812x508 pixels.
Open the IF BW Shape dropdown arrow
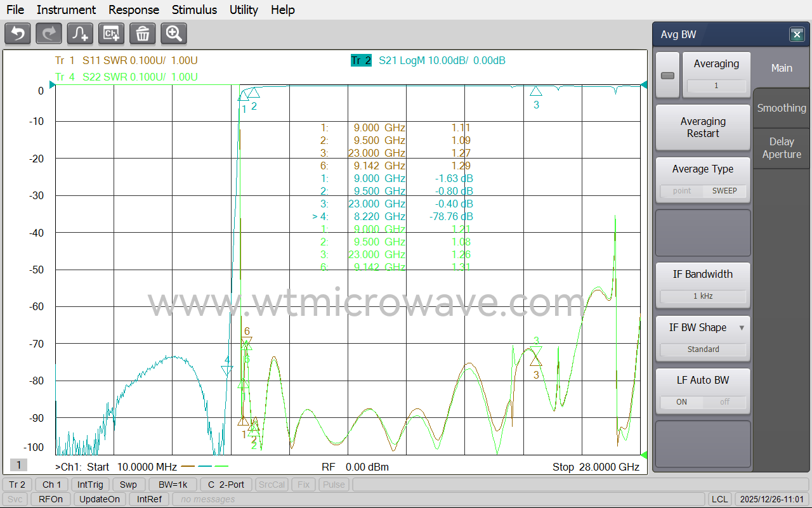742,328
